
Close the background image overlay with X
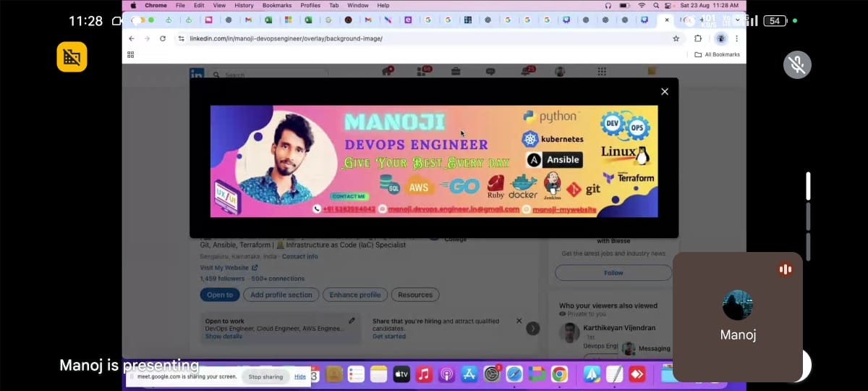tap(664, 91)
